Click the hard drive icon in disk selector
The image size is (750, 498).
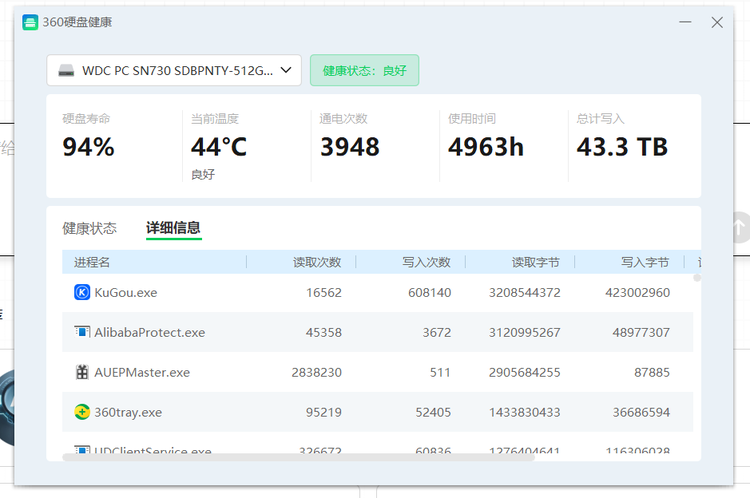pyautogui.click(x=66, y=71)
